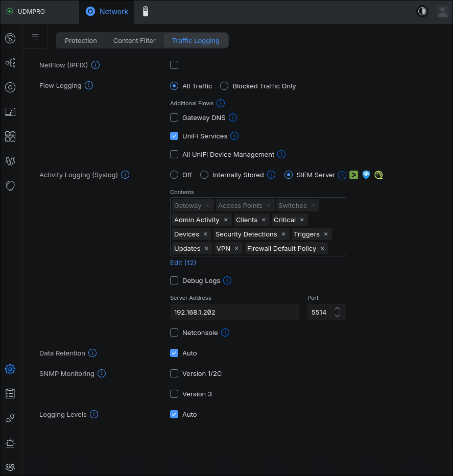
Task: Click the Server Address field showing 192.168.1.202
Action: pos(234,312)
